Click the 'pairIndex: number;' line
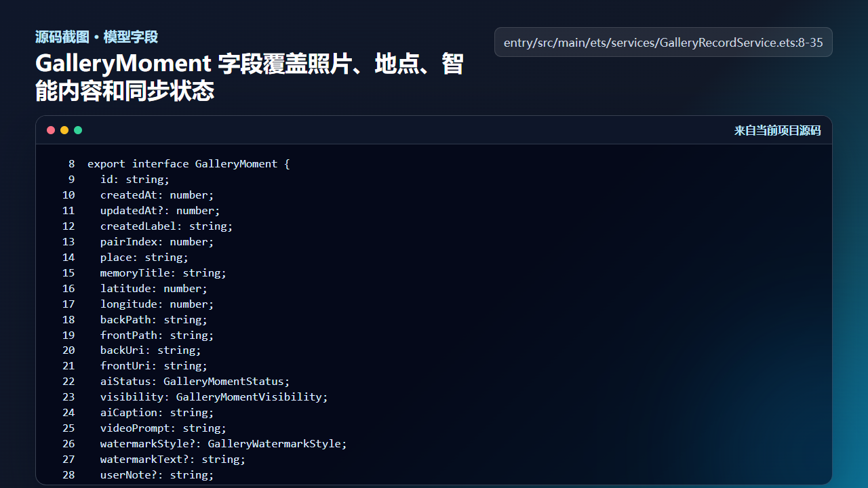 [157, 242]
